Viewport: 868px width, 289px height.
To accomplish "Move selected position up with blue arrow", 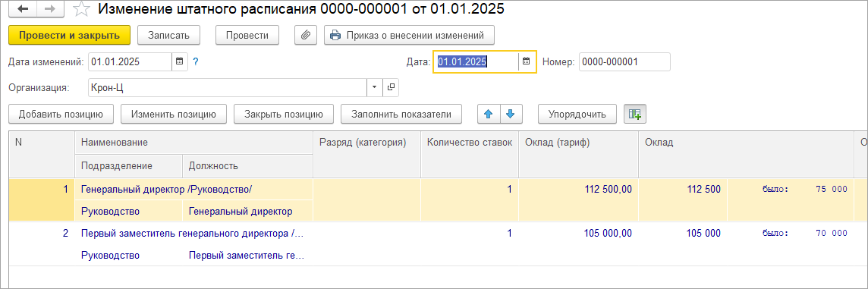I will coord(489,114).
